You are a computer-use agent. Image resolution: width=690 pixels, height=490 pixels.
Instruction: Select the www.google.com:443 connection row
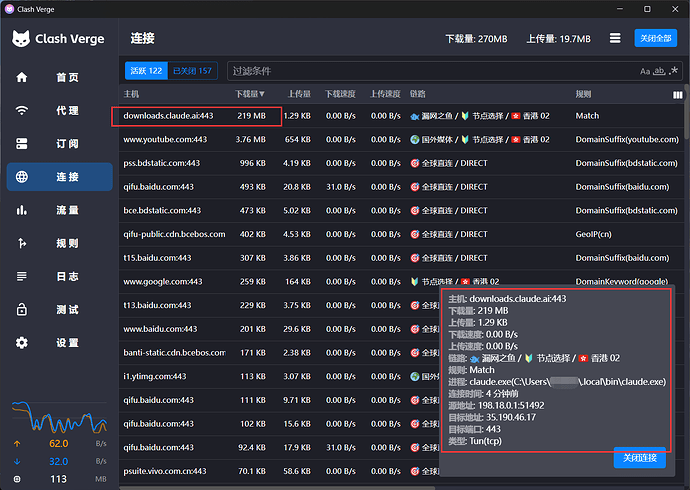tap(401, 282)
